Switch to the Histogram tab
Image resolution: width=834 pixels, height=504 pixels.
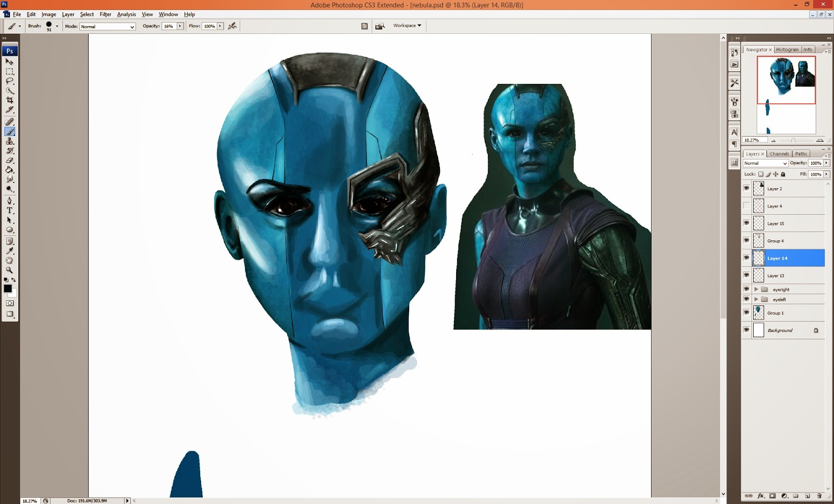click(x=787, y=50)
